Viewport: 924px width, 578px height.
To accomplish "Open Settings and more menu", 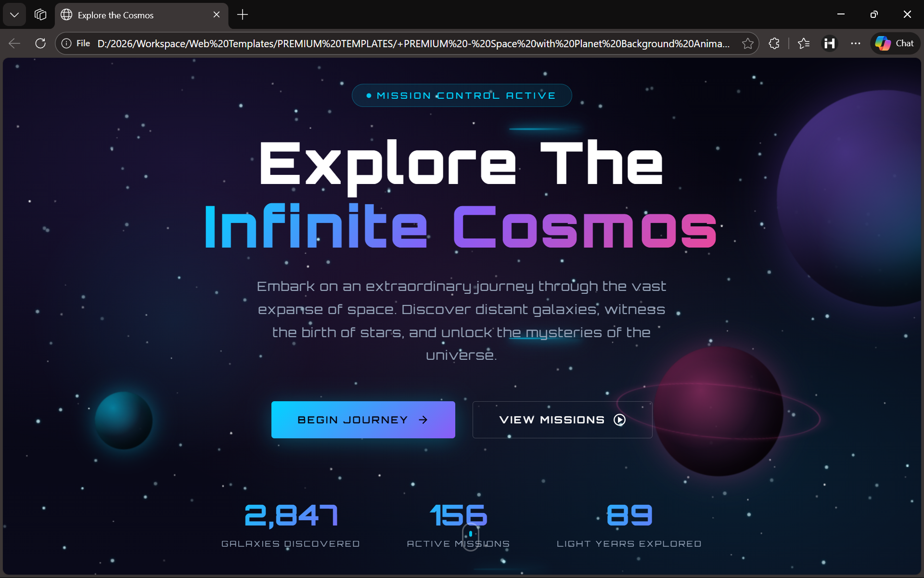I will tap(855, 43).
